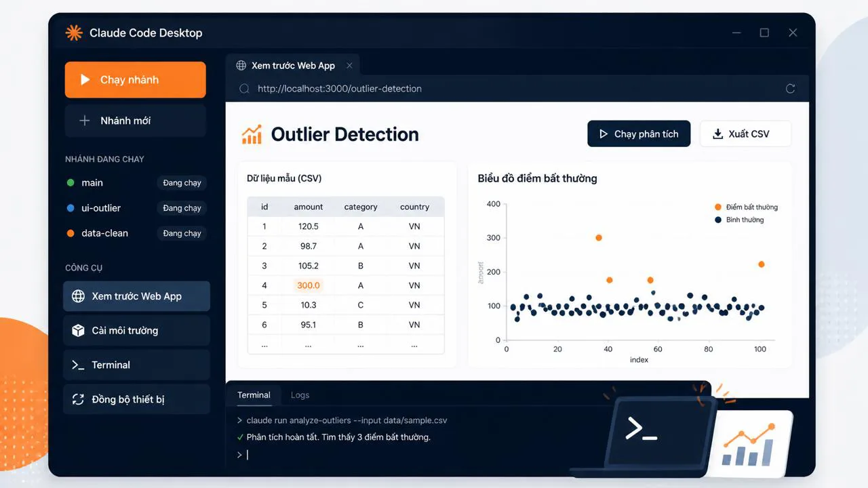Click the Đang chạy badge beside main
Screen dimensions: 868x488
[x=182, y=182]
